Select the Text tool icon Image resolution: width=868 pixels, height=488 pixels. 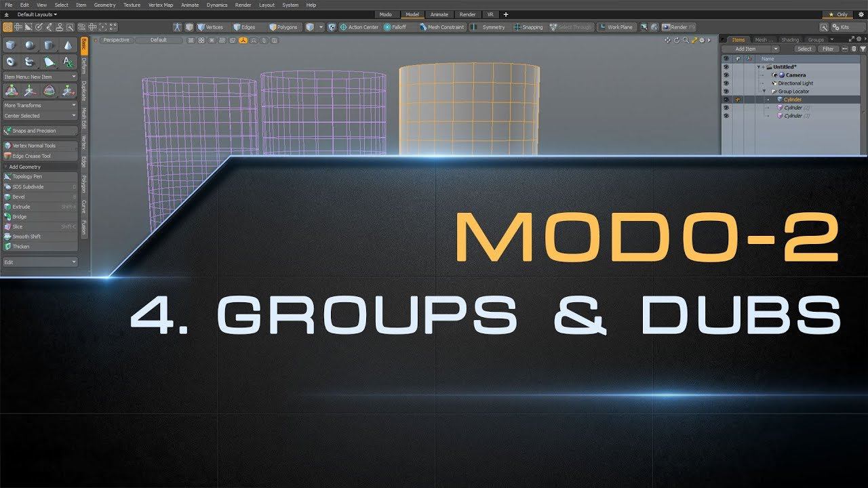coord(68,62)
